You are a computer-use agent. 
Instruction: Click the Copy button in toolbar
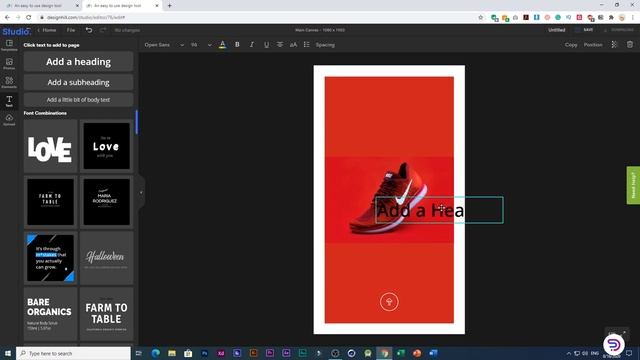(x=571, y=45)
